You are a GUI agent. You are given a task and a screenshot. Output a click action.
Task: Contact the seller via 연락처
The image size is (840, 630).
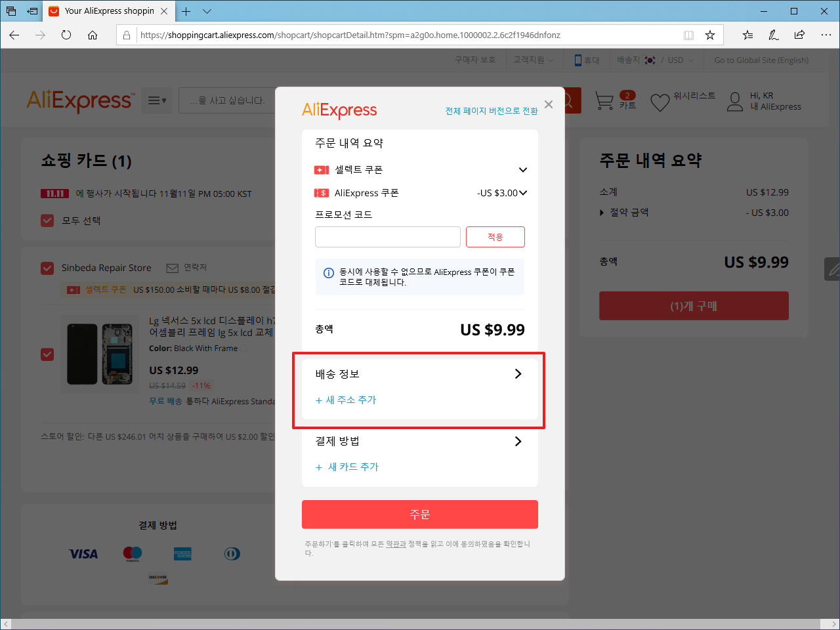[x=187, y=268]
